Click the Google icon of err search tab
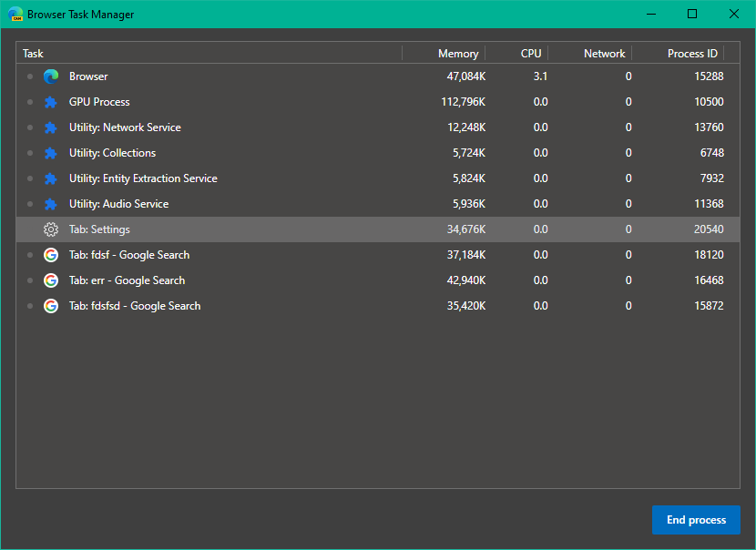Screen dimensions: 756x550 pyautogui.click(x=51, y=280)
